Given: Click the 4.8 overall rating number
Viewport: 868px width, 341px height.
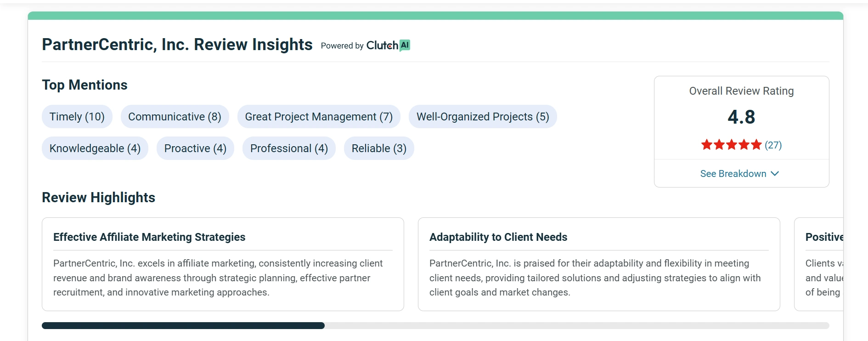Looking at the screenshot, I should coord(741,117).
